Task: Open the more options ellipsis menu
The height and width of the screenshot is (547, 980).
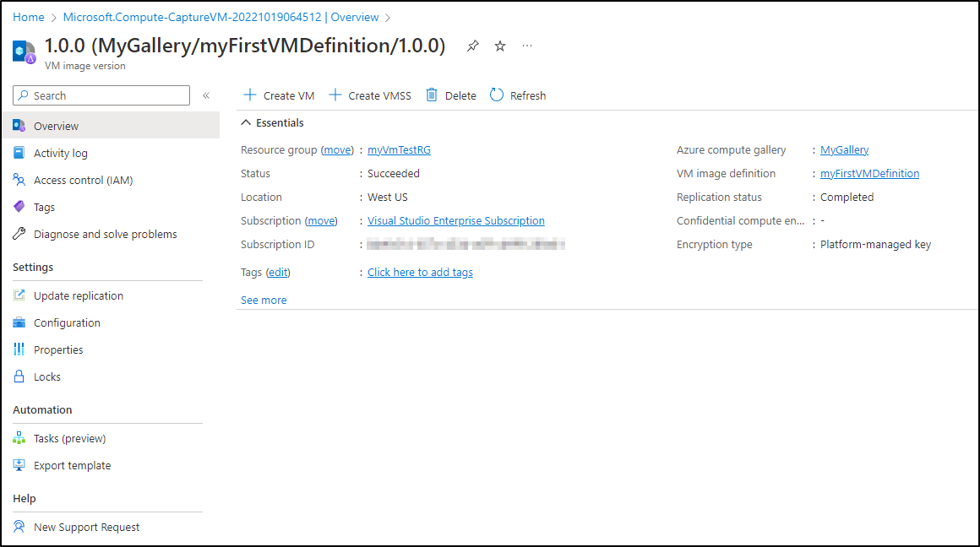Action: click(527, 46)
